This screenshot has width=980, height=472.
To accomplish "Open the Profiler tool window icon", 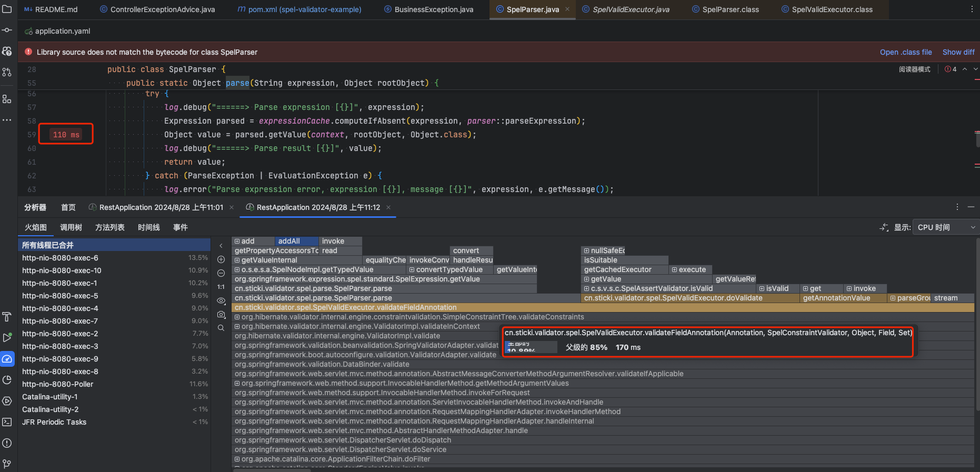I will pos(7,359).
